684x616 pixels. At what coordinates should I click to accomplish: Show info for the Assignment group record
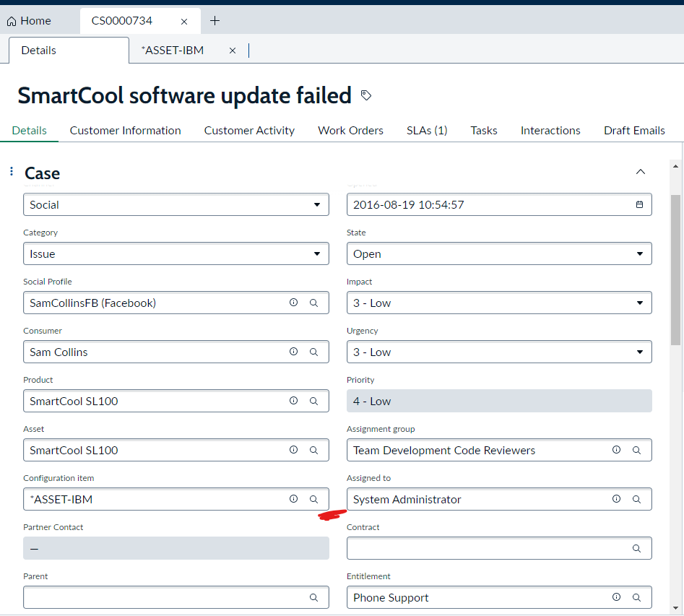616,450
